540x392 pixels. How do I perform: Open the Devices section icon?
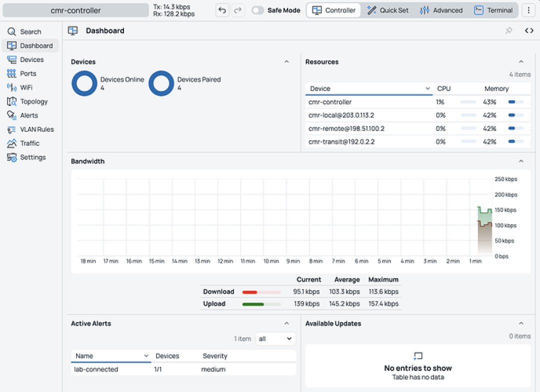[x=11, y=59]
